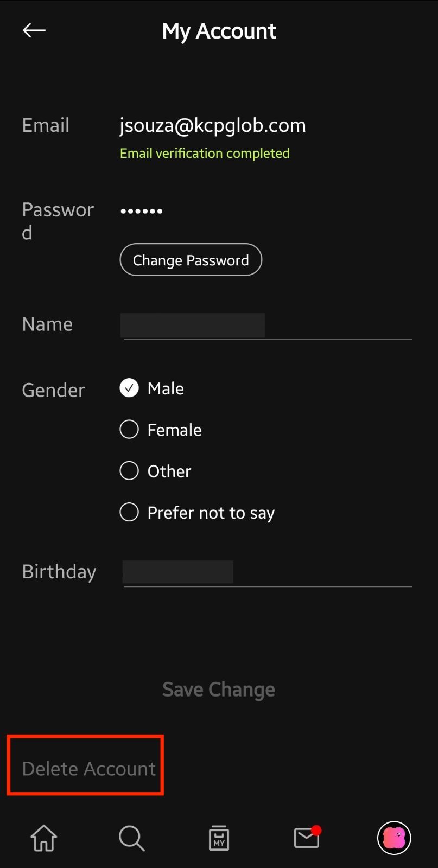Open your profile via the avatar icon
Screen dimensions: 438x868
coord(394,838)
